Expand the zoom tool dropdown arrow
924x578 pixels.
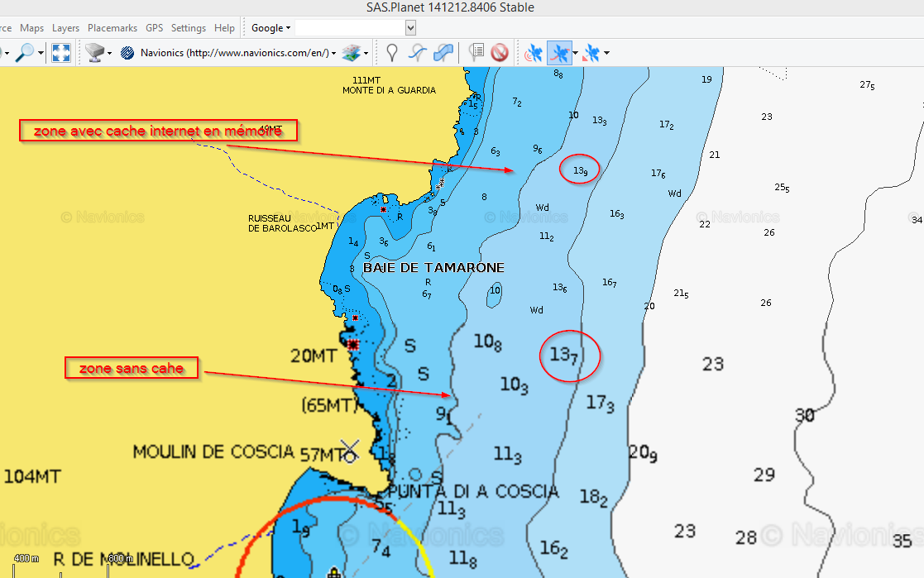coord(41,53)
